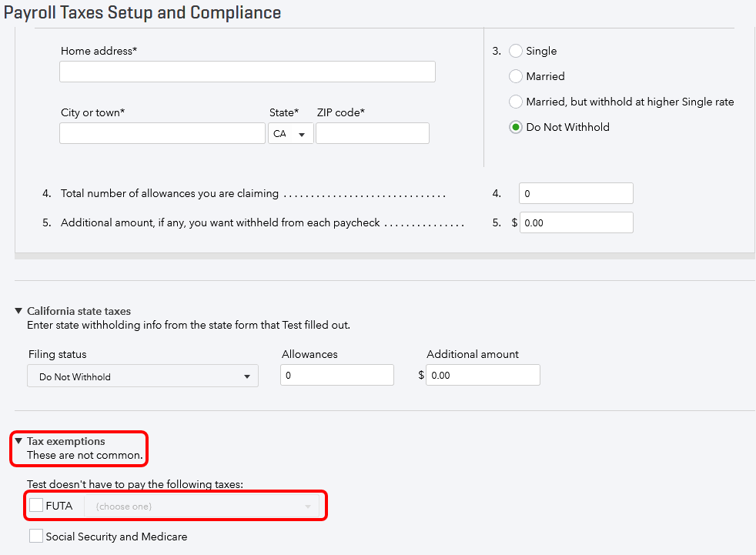The image size is (756, 555).
Task: Choose the Married filing option
Action: [516, 76]
